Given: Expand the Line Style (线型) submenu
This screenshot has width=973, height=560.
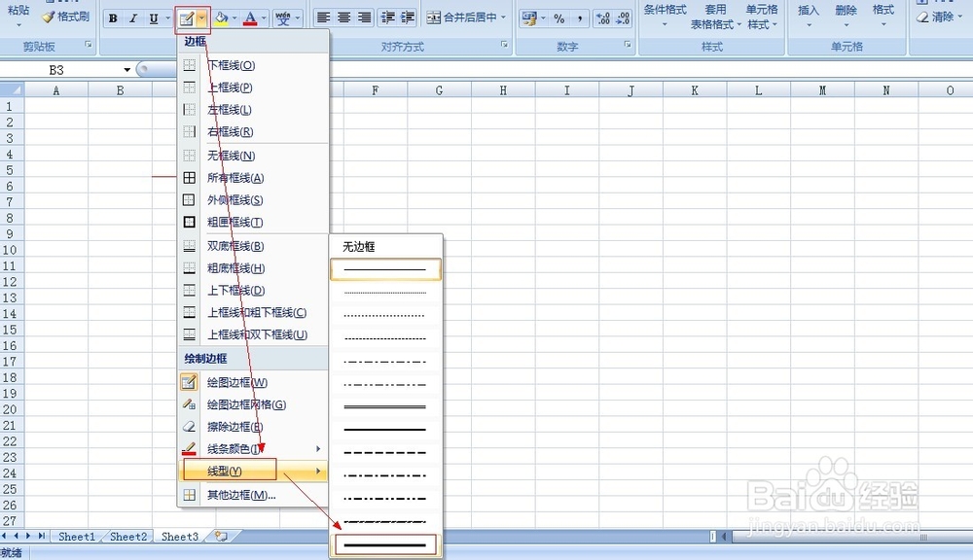Looking at the screenshot, I should pos(253,472).
